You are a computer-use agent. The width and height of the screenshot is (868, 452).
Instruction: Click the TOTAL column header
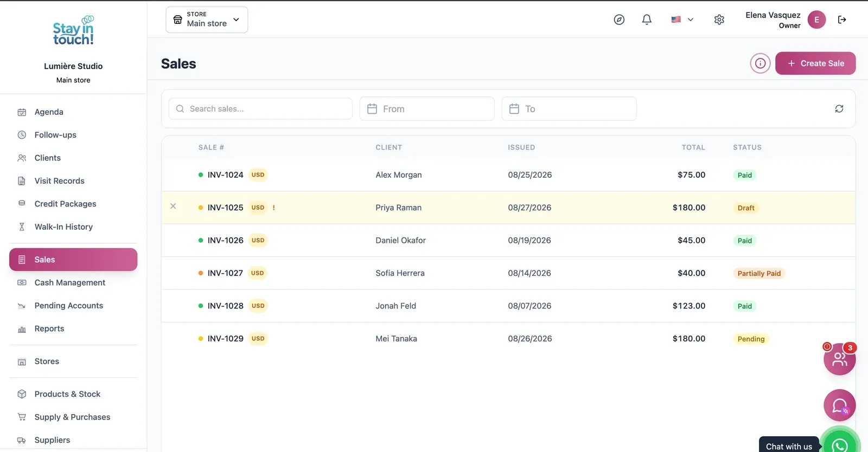693,147
